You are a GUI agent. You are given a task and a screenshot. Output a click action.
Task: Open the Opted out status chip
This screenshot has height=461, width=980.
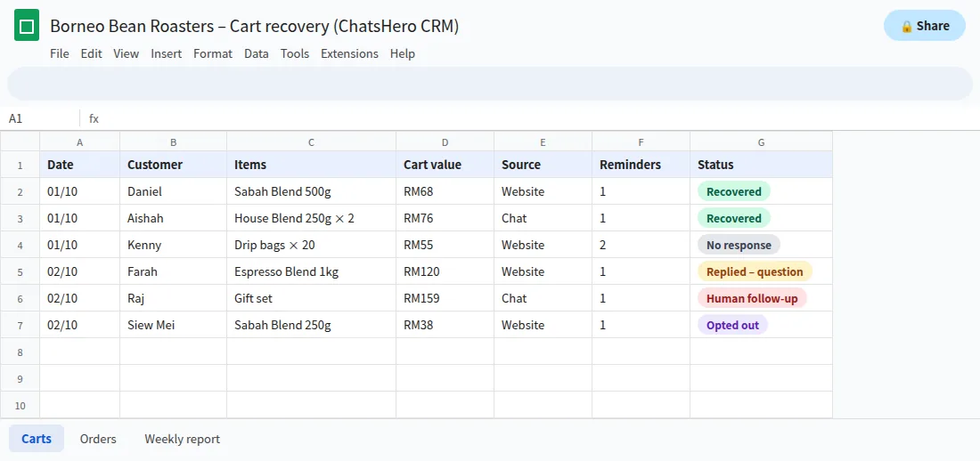coord(732,325)
